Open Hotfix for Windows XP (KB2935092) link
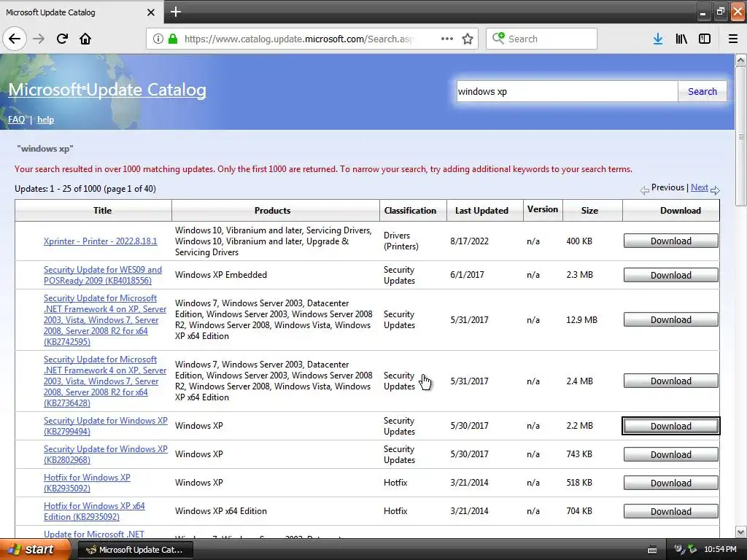Screen dimensions: 747x560 pyautogui.click(x=87, y=483)
